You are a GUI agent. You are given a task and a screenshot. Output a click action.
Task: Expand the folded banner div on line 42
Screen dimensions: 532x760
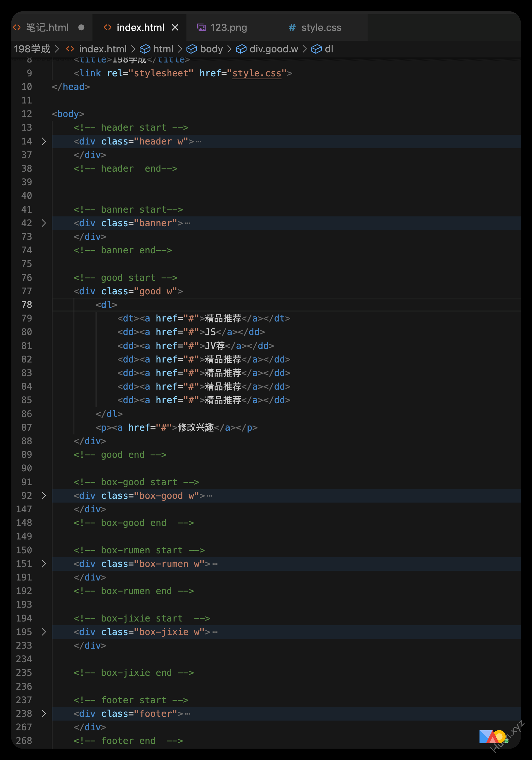pyautogui.click(x=44, y=223)
